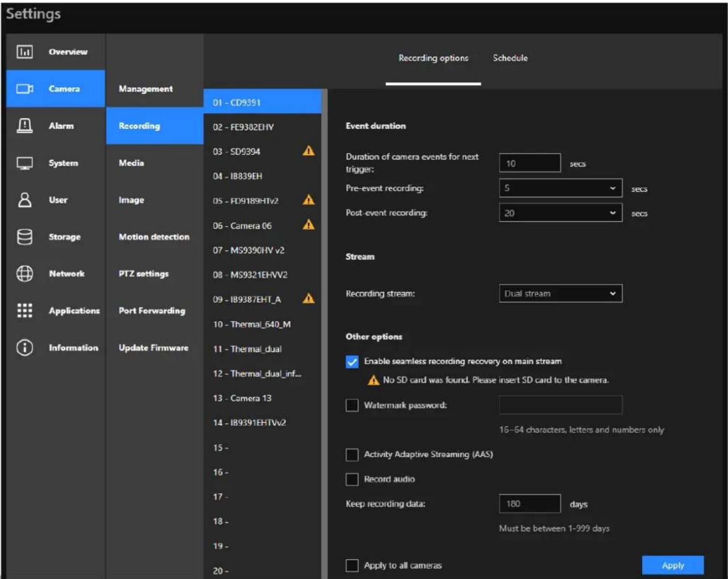Open the Motion detection submenu item
This screenshot has height=579, width=728.
coord(154,237)
